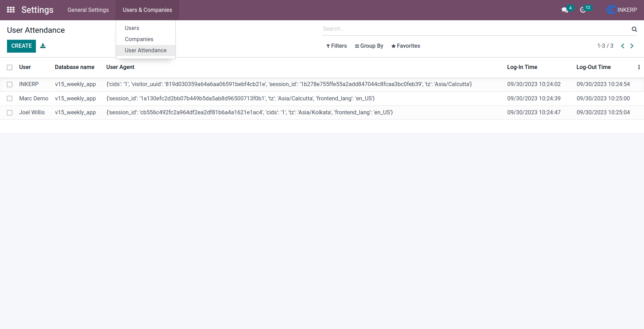The width and height of the screenshot is (644, 329).
Task: Open the apps grid menu icon
Action: (x=11, y=10)
